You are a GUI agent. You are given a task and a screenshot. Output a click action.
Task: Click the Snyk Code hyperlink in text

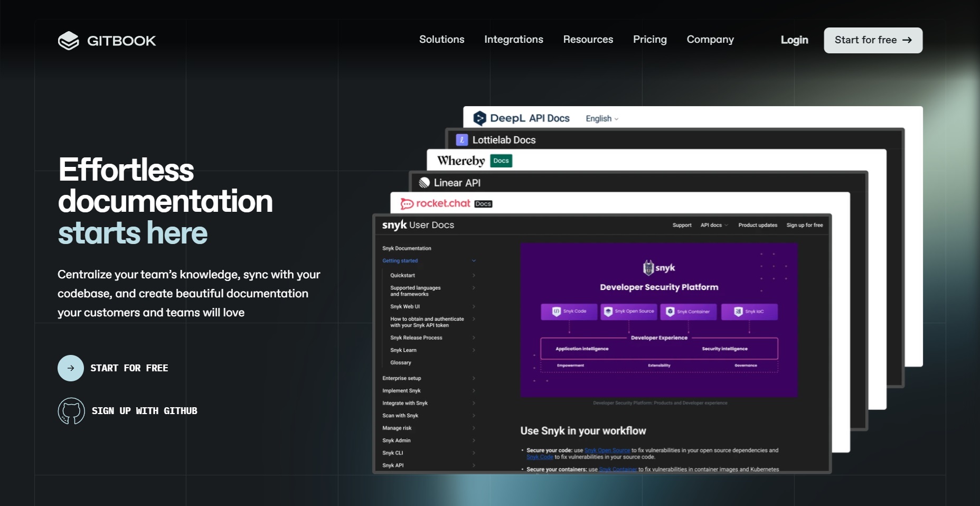[540, 457]
